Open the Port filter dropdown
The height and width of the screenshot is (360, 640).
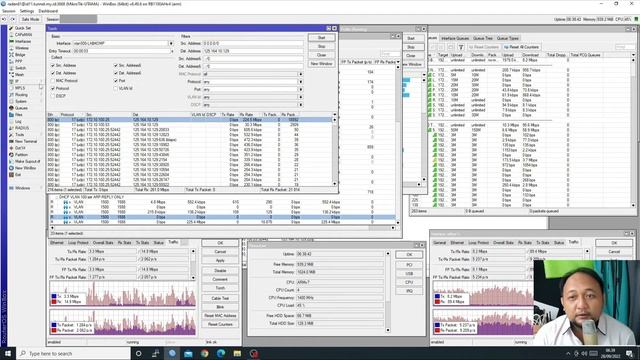point(301,89)
